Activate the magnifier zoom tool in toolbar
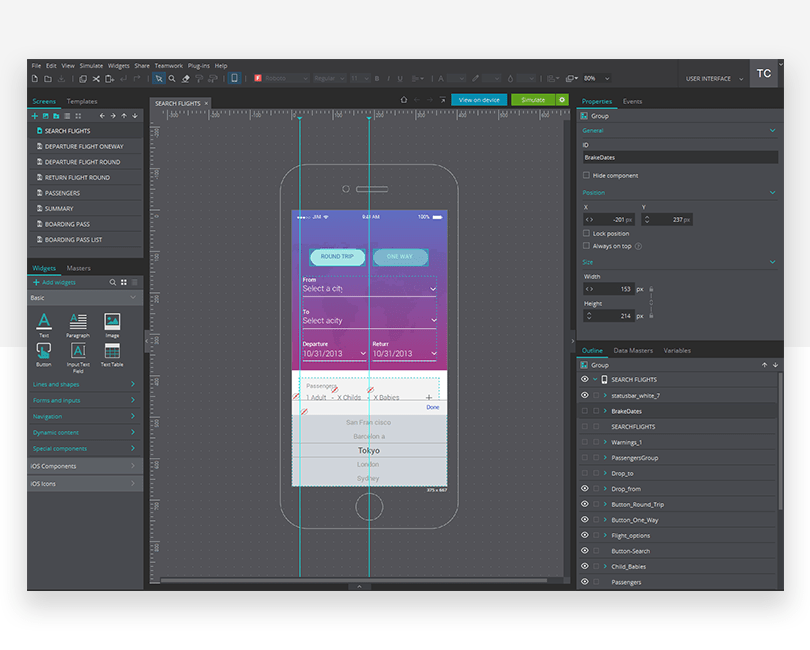 [x=170, y=78]
